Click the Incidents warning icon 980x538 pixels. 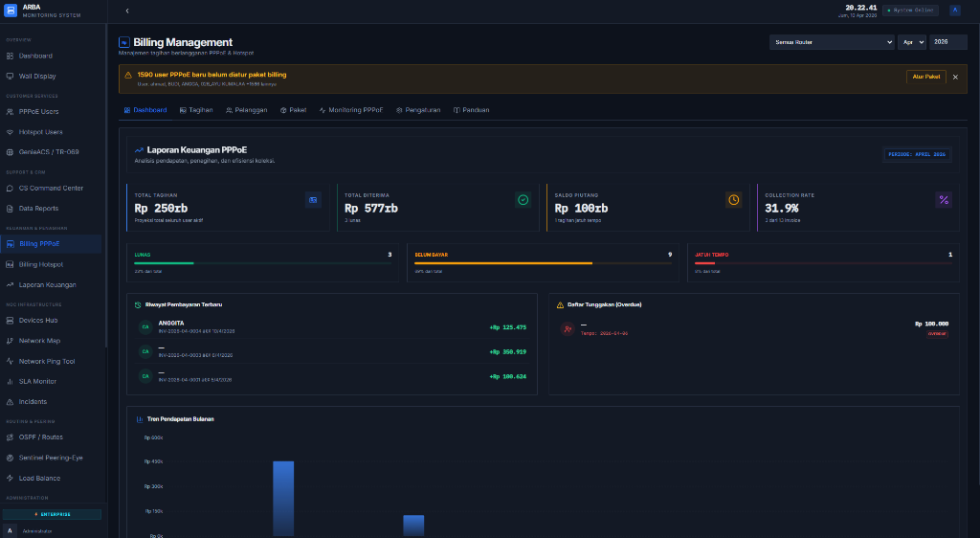pos(10,402)
